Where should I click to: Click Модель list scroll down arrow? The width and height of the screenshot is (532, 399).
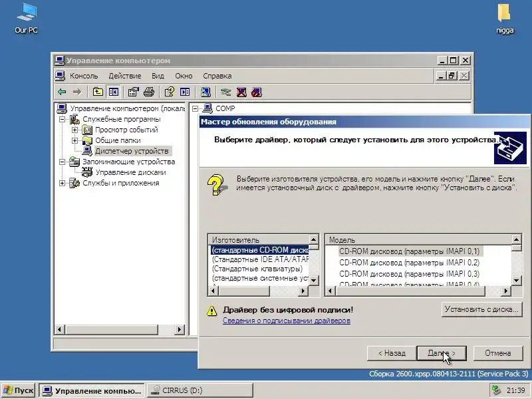tap(516, 280)
